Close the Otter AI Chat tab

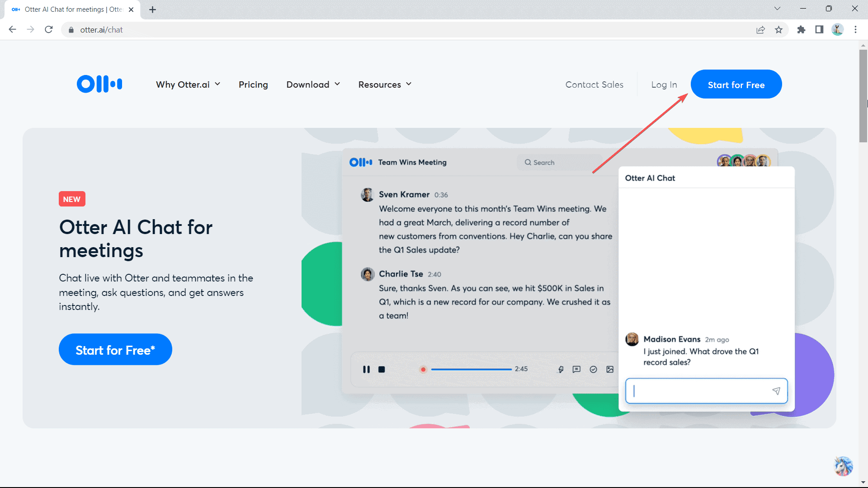click(131, 9)
